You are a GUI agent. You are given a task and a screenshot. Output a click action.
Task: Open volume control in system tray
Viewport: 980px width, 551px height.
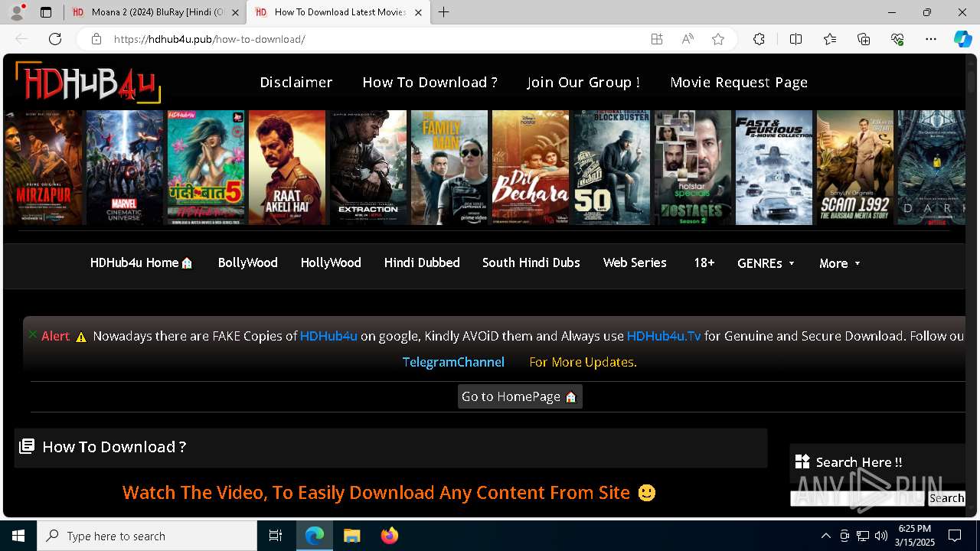(881, 536)
